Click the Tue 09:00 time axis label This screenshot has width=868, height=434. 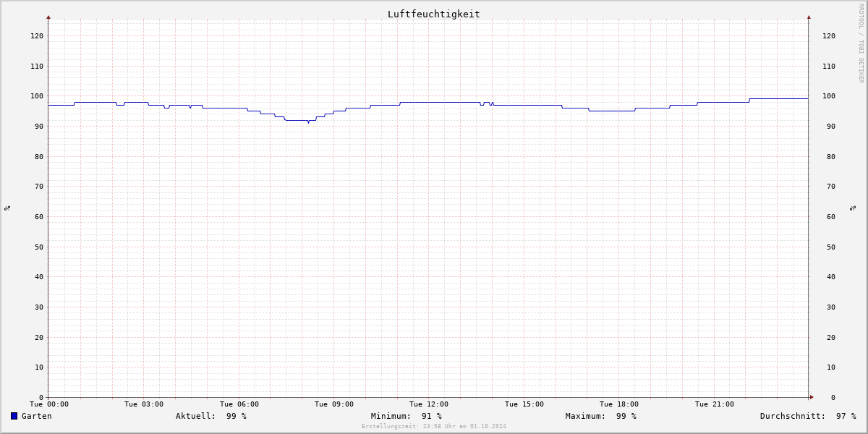(334, 404)
